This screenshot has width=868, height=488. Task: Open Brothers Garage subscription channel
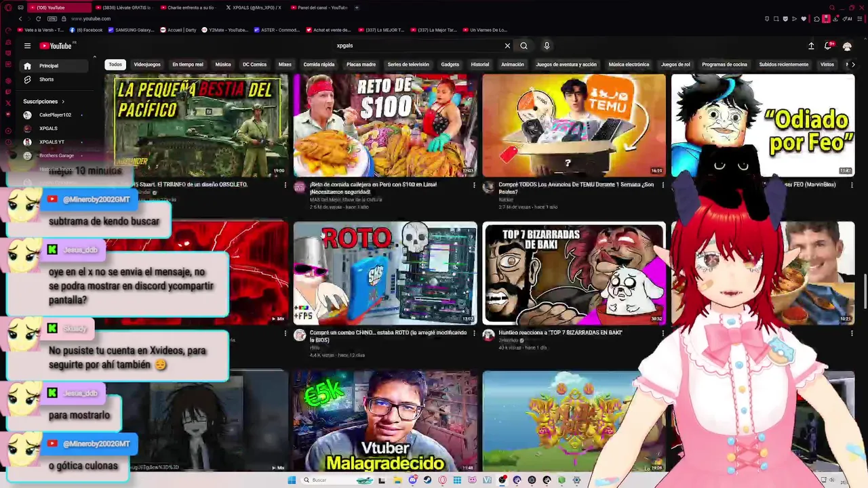[x=54, y=156]
